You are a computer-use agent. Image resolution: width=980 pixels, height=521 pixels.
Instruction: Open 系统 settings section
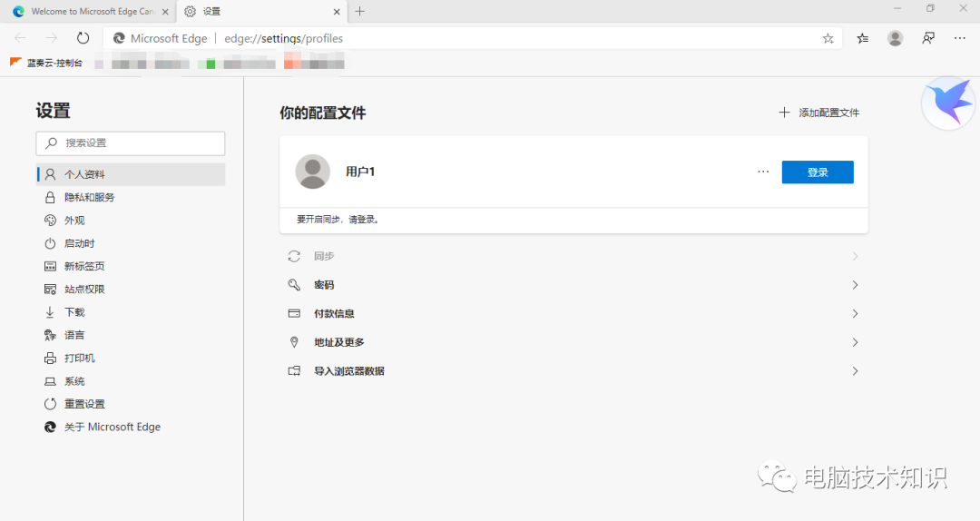point(130,381)
